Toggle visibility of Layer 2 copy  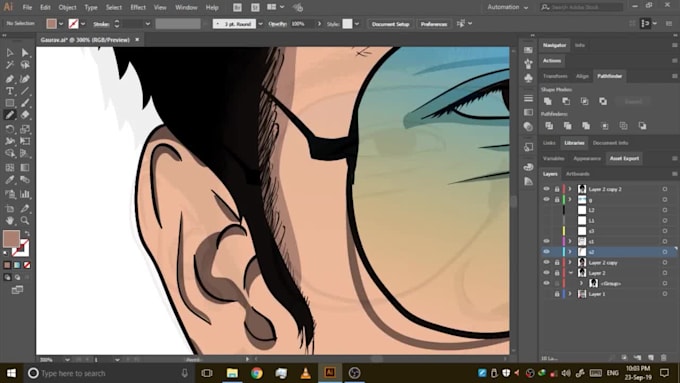[x=546, y=262]
